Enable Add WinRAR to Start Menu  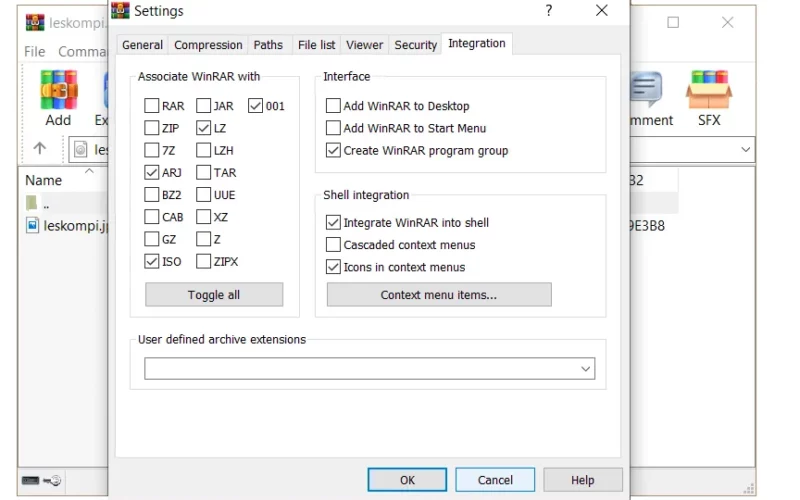[x=333, y=128]
